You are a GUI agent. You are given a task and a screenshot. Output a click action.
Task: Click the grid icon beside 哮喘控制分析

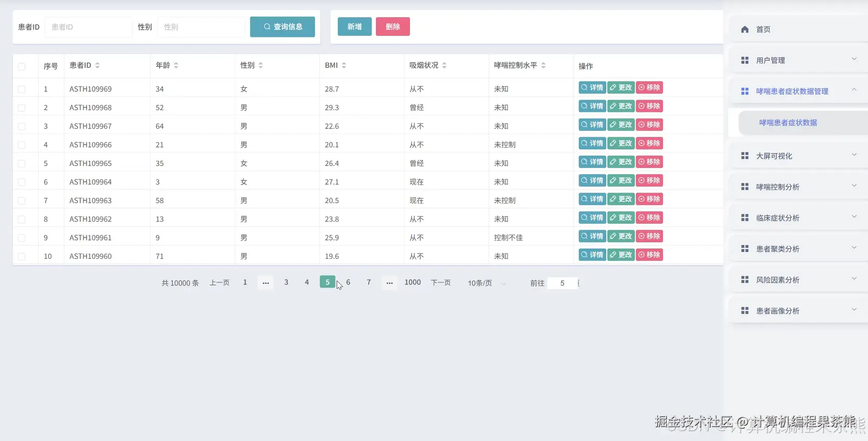click(745, 187)
